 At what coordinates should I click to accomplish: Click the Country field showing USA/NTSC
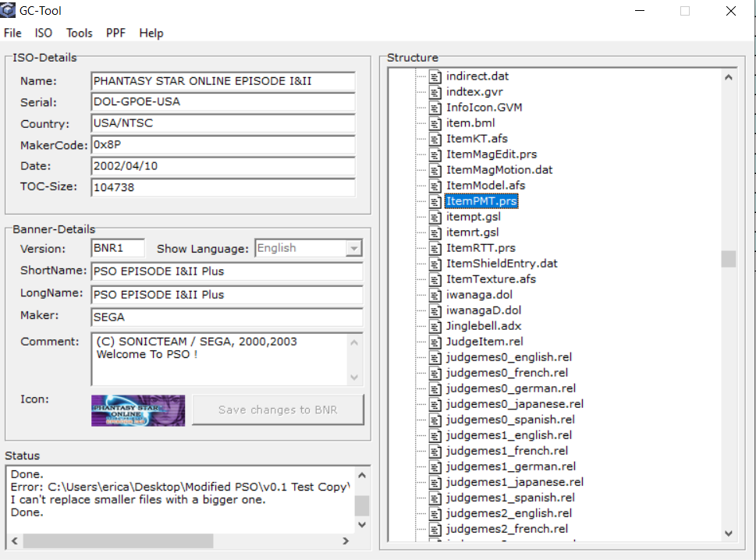(223, 123)
